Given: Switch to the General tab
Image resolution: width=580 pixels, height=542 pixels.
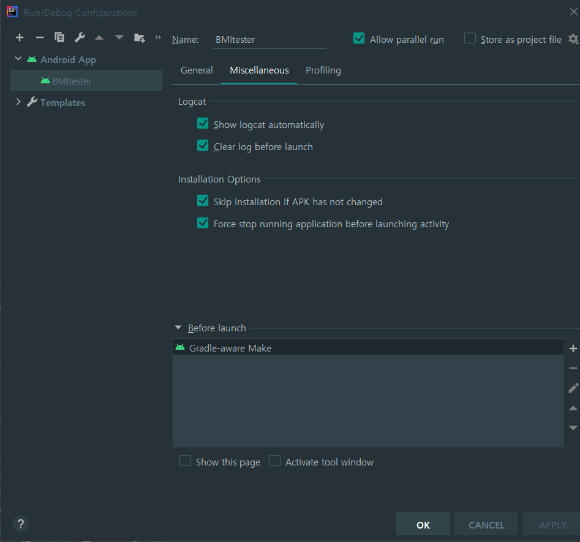Looking at the screenshot, I should (x=197, y=70).
